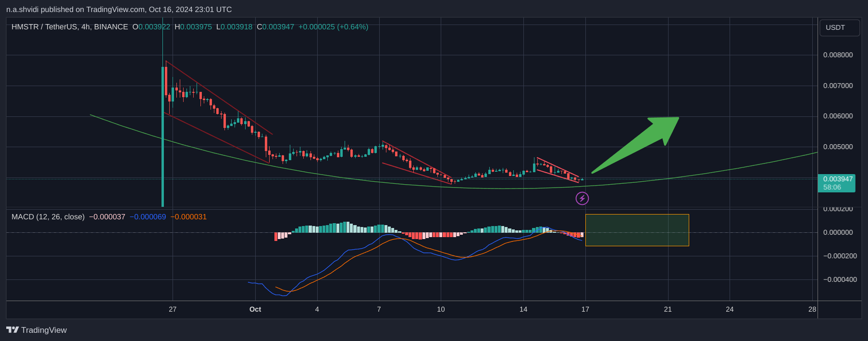Screen dimensions: 868x341
Task: Click the TradingView logo at bottom left
Action: pyautogui.click(x=37, y=330)
